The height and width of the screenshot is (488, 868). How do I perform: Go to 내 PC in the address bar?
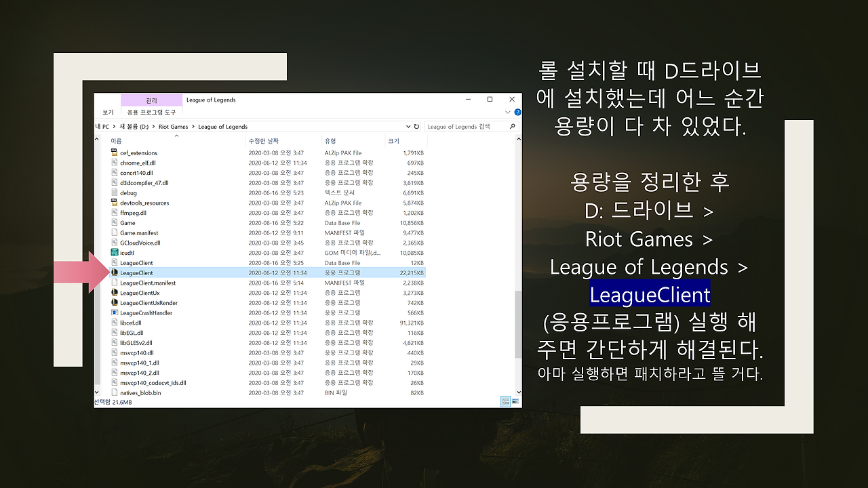(x=103, y=127)
